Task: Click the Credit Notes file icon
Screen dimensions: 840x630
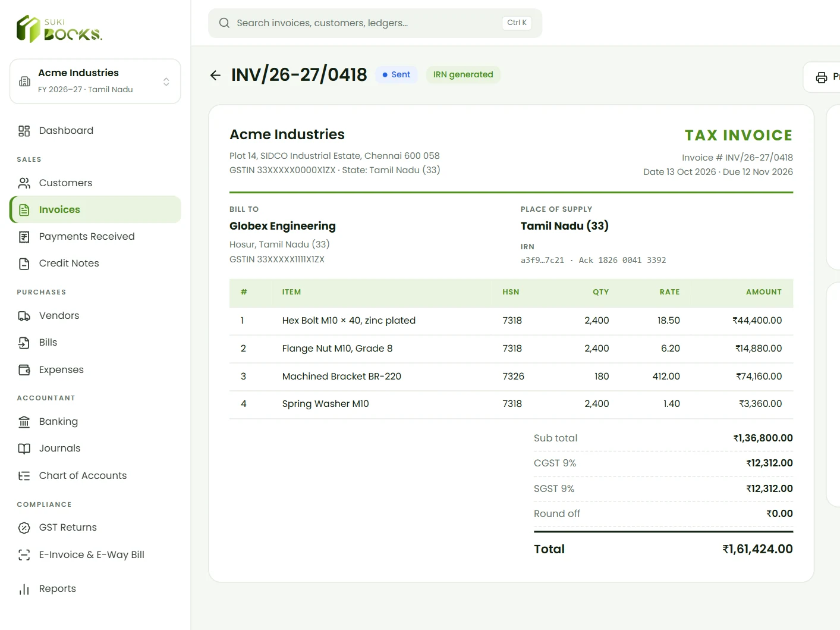Action: [24, 264]
